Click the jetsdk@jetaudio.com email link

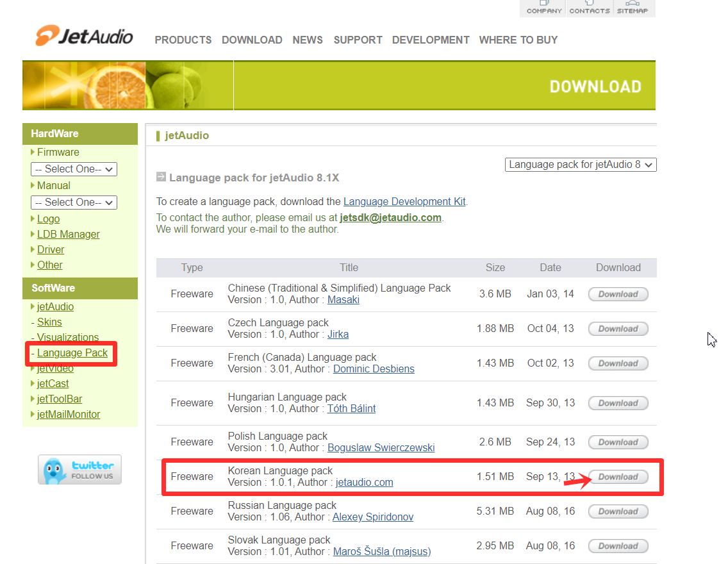point(390,217)
